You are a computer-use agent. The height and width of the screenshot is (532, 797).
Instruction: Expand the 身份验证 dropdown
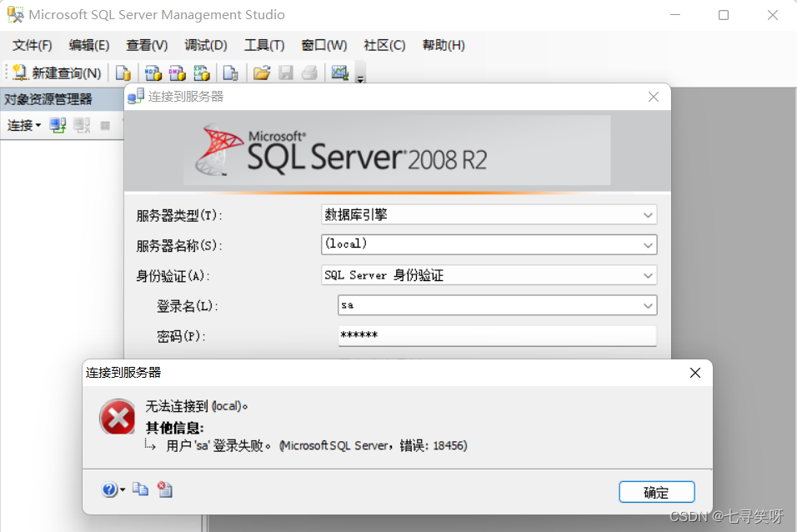(648, 276)
